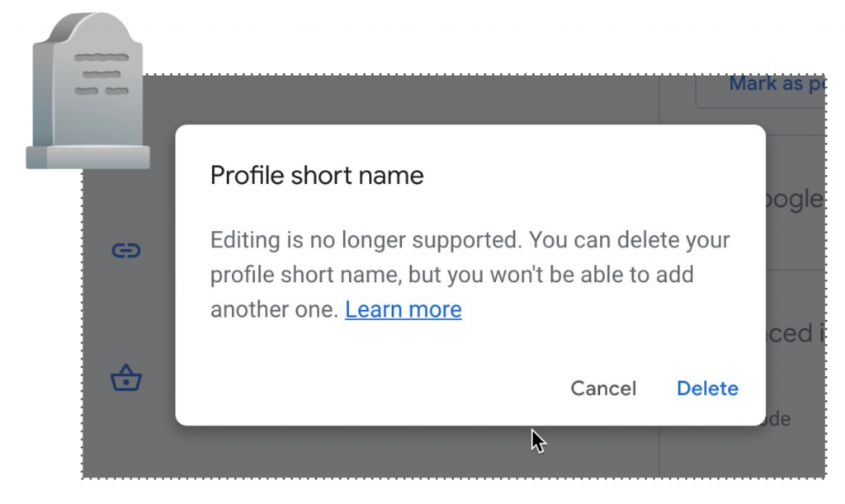Choose the basket icon in the lower sidebar
845x504 pixels.
[126, 378]
